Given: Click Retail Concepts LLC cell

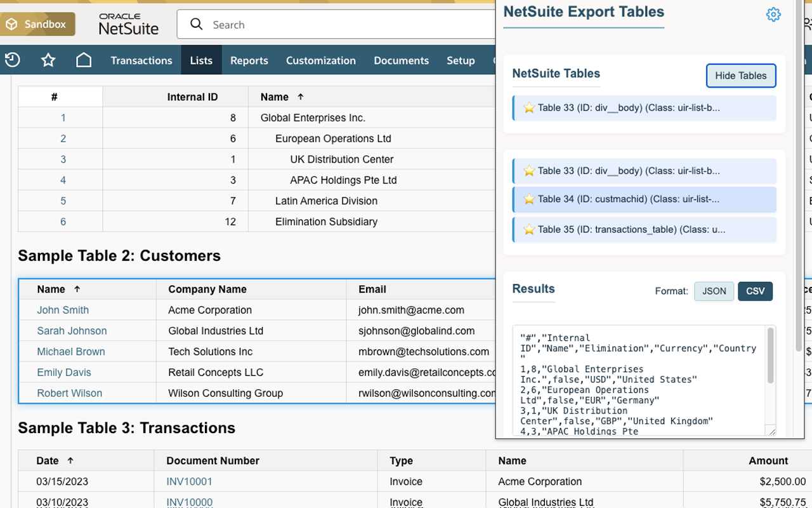Looking at the screenshot, I should tap(216, 373).
